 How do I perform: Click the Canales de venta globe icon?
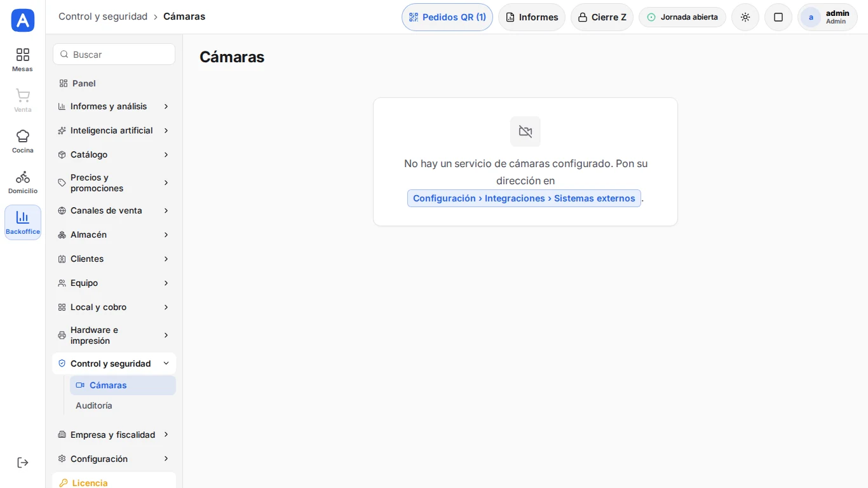(62, 210)
